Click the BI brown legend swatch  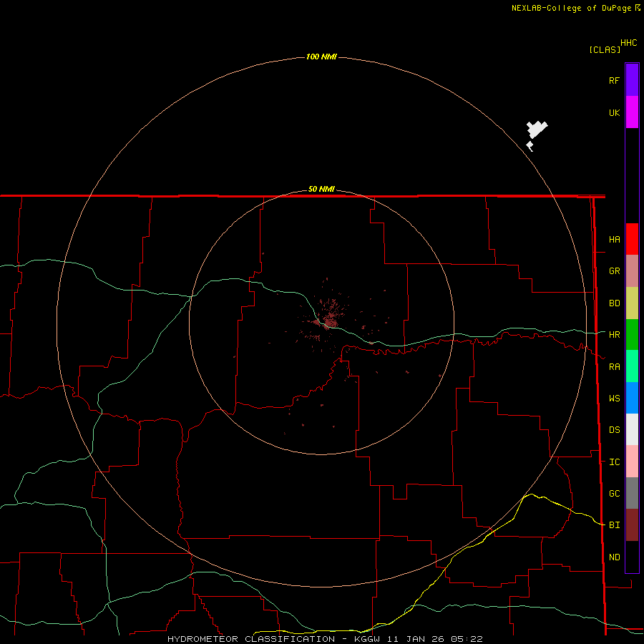[x=632, y=525]
